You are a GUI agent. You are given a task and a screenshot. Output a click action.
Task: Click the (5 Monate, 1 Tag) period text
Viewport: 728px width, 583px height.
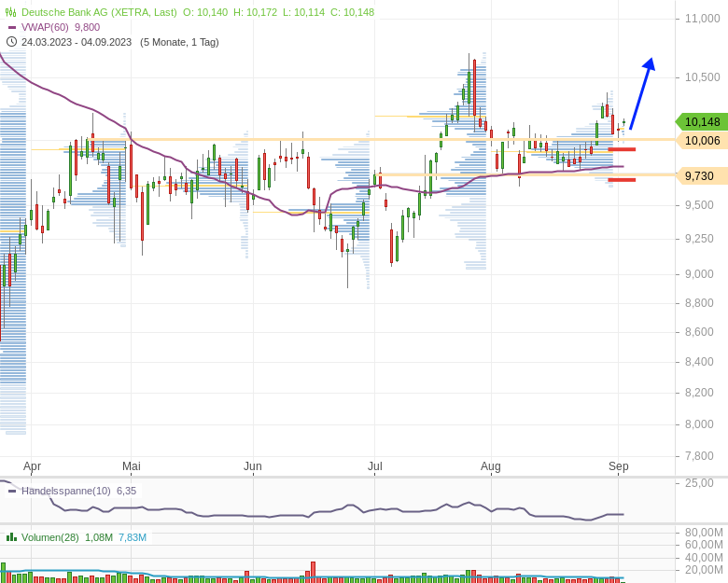coord(179,42)
